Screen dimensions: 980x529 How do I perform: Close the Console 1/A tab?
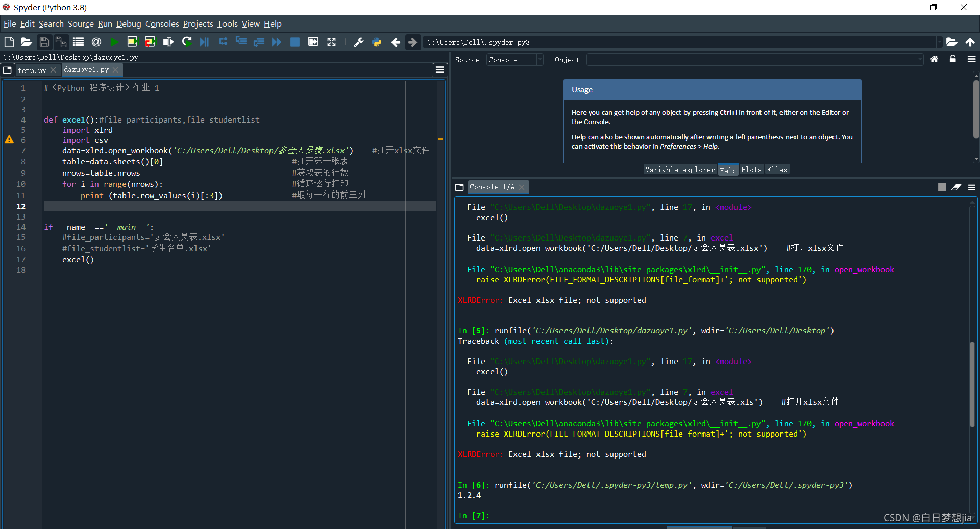tap(522, 187)
